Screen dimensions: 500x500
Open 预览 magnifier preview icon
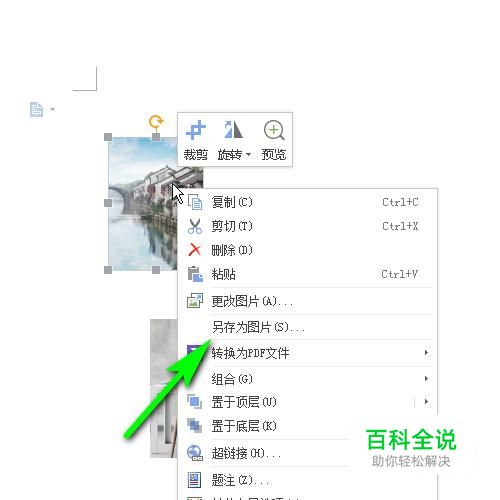coord(274,130)
